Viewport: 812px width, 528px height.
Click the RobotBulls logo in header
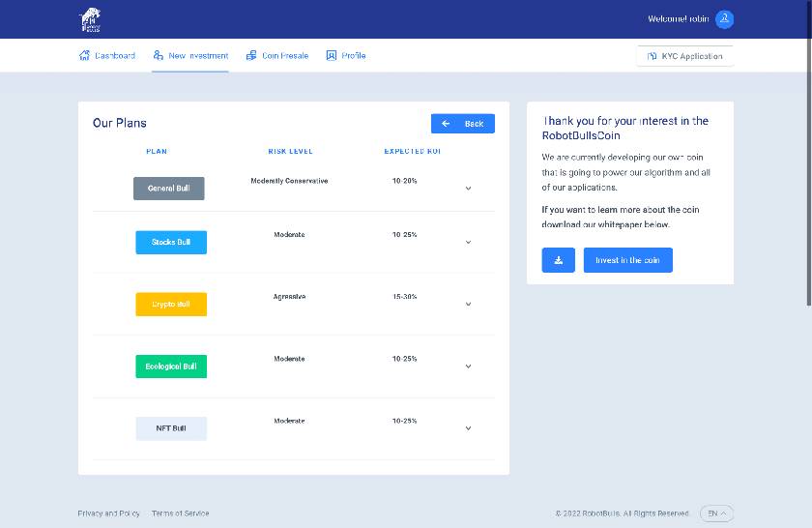89,18
